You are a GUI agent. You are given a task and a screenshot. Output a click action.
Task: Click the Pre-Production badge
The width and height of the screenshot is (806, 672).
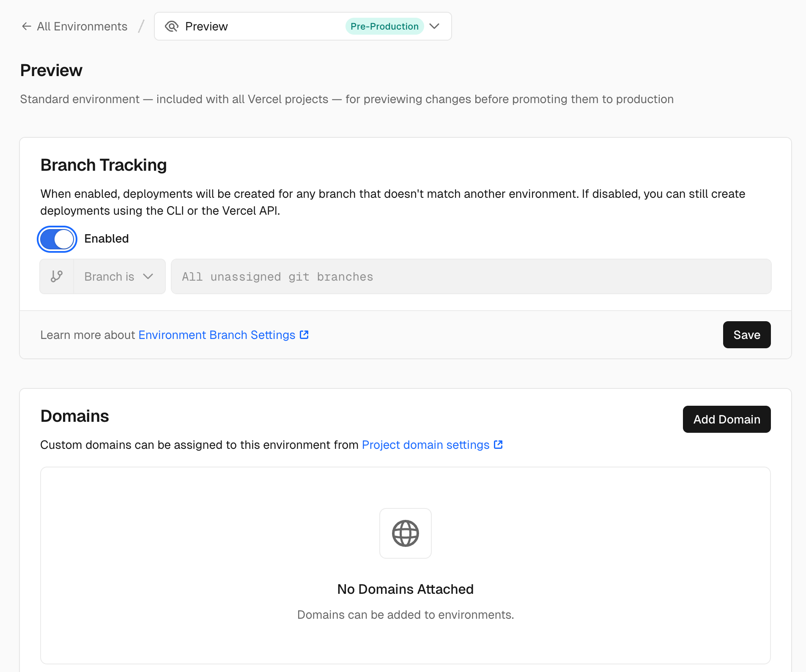(384, 26)
